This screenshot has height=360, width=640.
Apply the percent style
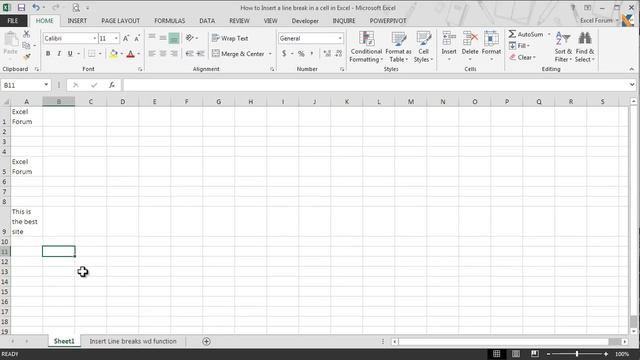pos(301,53)
